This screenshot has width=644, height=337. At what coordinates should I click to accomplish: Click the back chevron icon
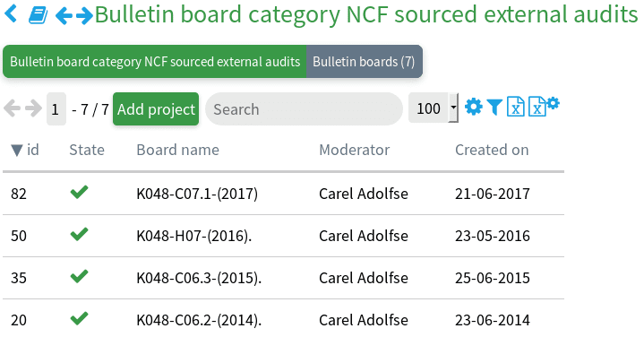(x=11, y=14)
